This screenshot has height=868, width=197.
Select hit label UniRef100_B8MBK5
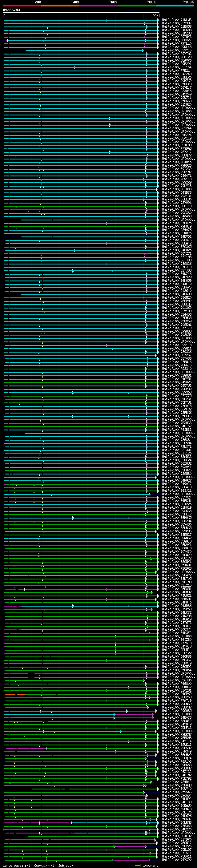[177, 528]
